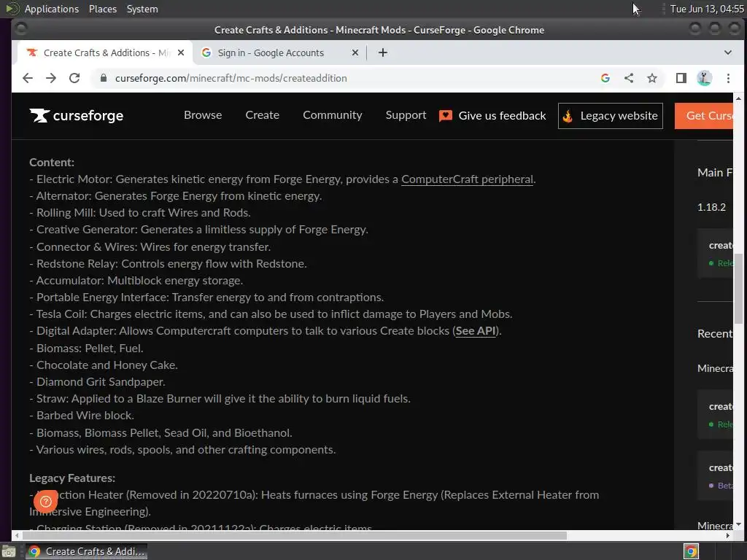Follow the See API link
747x560 pixels.
coord(476,331)
